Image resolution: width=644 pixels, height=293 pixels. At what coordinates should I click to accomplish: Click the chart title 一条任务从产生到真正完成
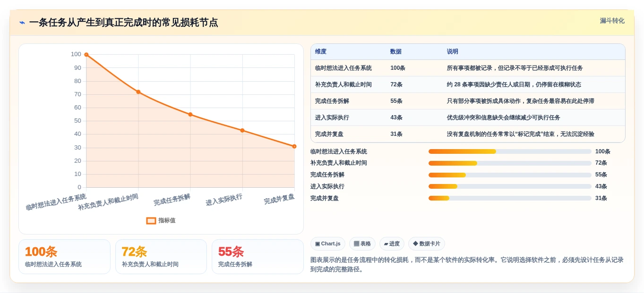[x=123, y=23]
